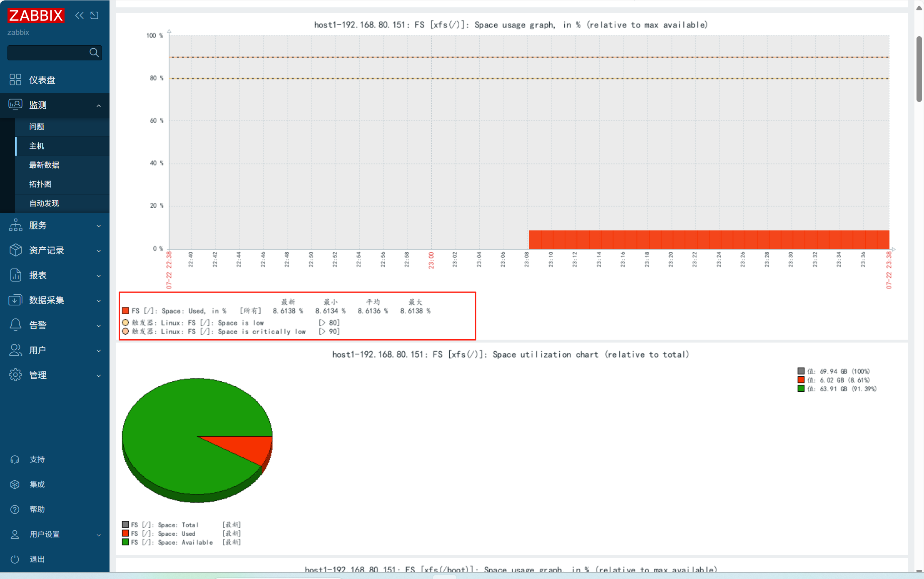
Task: Expand the 服务 menu chevron
Action: click(x=99, y=226)
